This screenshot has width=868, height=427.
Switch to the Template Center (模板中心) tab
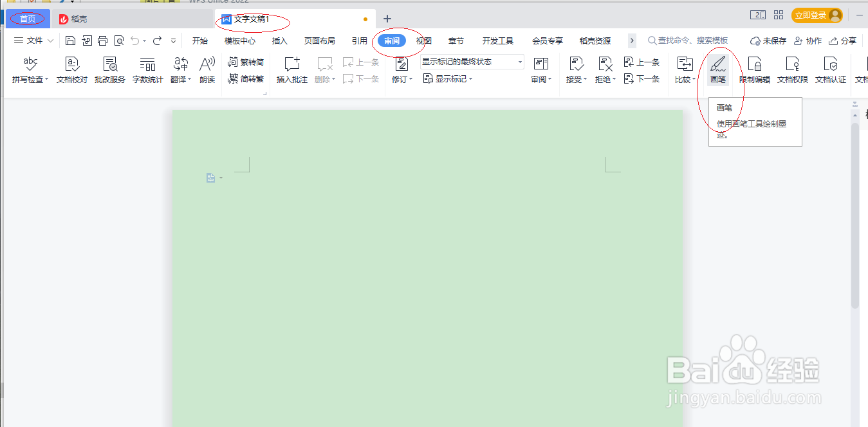240,41
